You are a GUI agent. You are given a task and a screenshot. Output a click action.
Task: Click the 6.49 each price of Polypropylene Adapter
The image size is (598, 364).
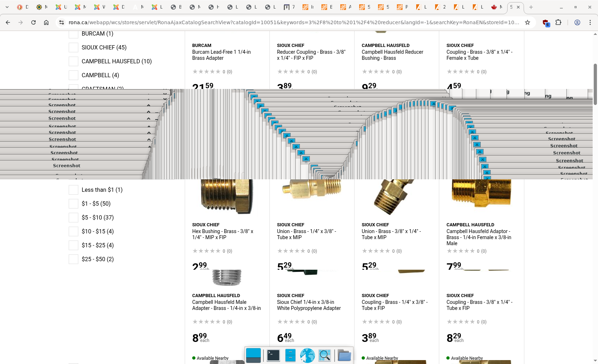285,337
